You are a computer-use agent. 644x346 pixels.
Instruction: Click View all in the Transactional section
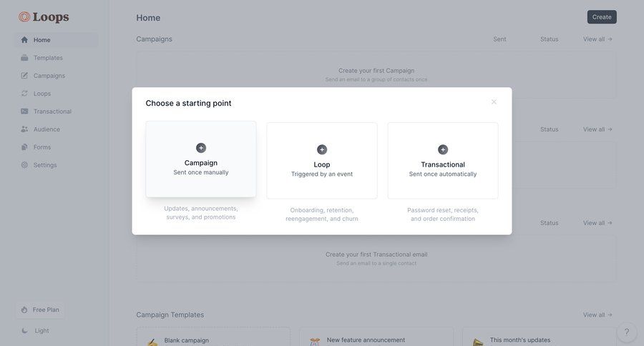point(597,223)
